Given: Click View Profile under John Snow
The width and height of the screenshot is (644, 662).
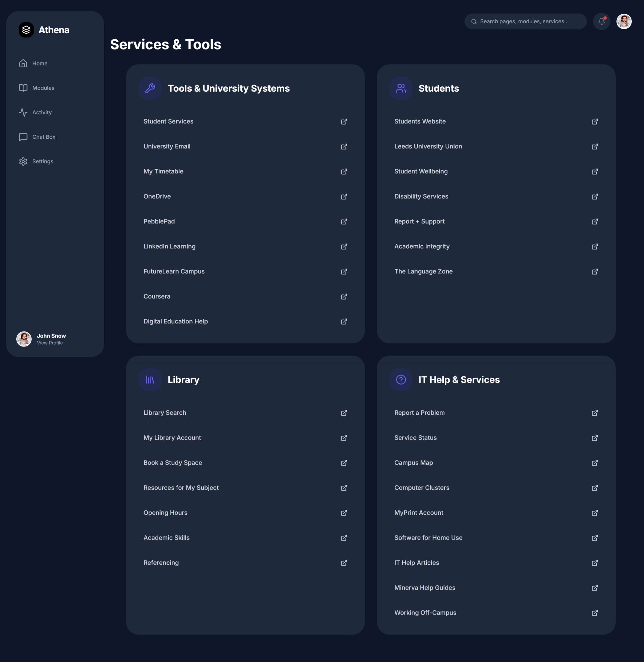Looking at the screenshot, I should coord(50,343).
